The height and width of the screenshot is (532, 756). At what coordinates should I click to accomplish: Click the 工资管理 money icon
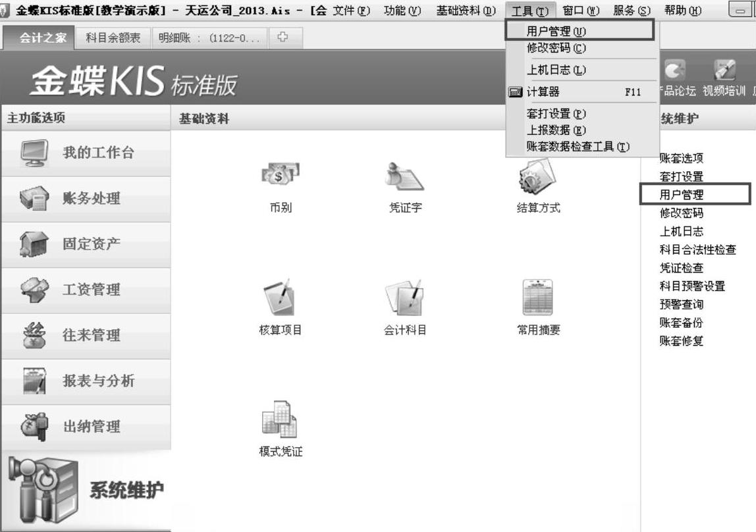[34, 290]
